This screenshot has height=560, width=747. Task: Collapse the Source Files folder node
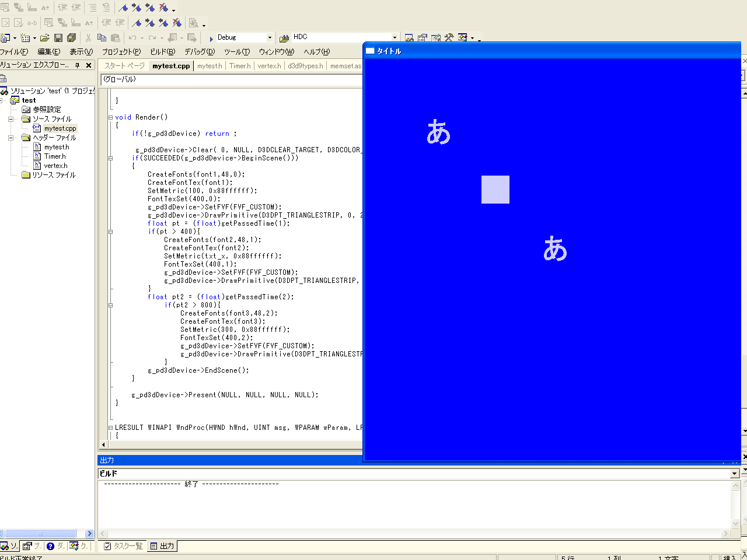[11, 119]
